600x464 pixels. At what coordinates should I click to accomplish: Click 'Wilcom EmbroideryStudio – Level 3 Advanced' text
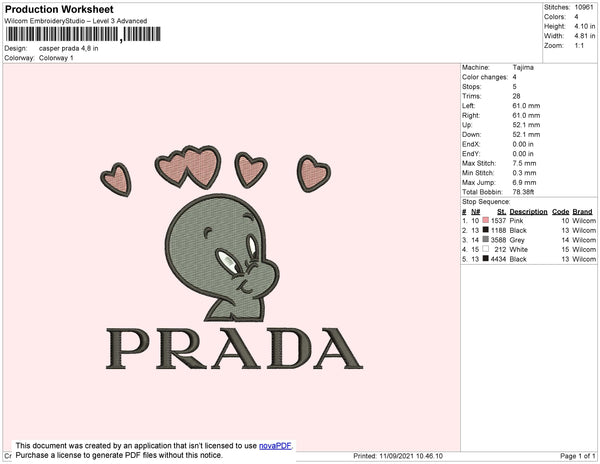76,21
